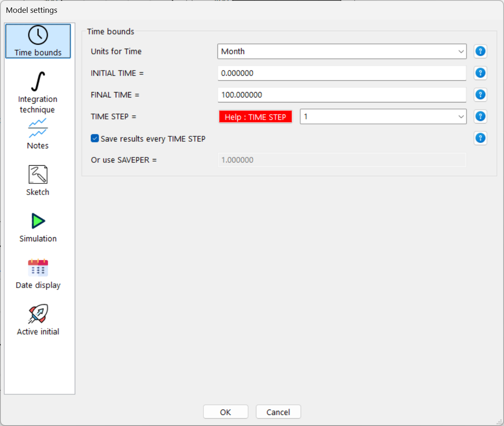Open the Sketch settings icon
The image size is (504, 426).
(x=38, y=180)
